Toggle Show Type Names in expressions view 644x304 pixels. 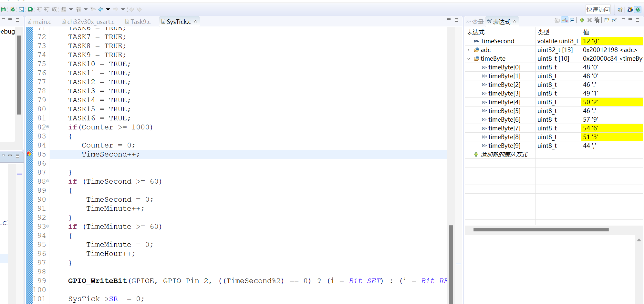pyautogui.click(x=557, y=20)
